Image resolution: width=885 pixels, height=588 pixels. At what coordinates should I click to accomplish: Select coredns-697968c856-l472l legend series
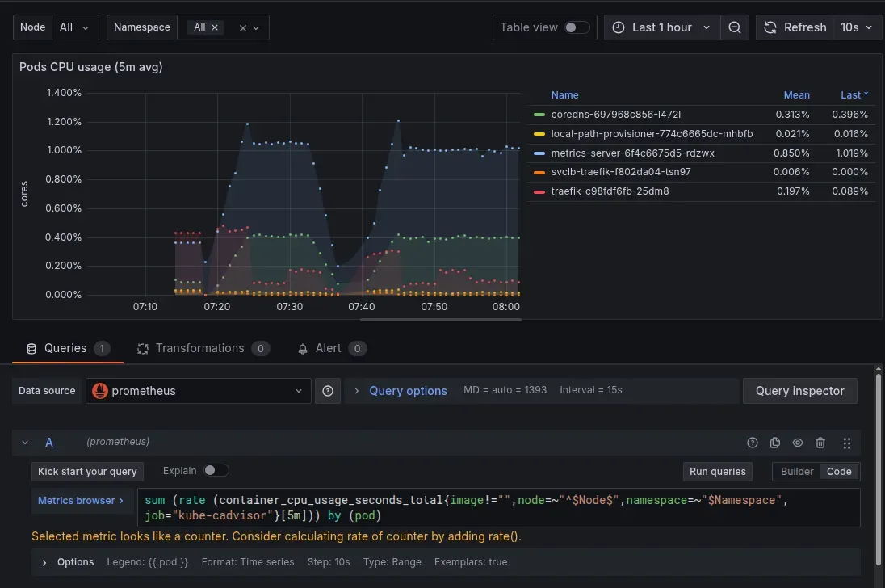(616, 115)
